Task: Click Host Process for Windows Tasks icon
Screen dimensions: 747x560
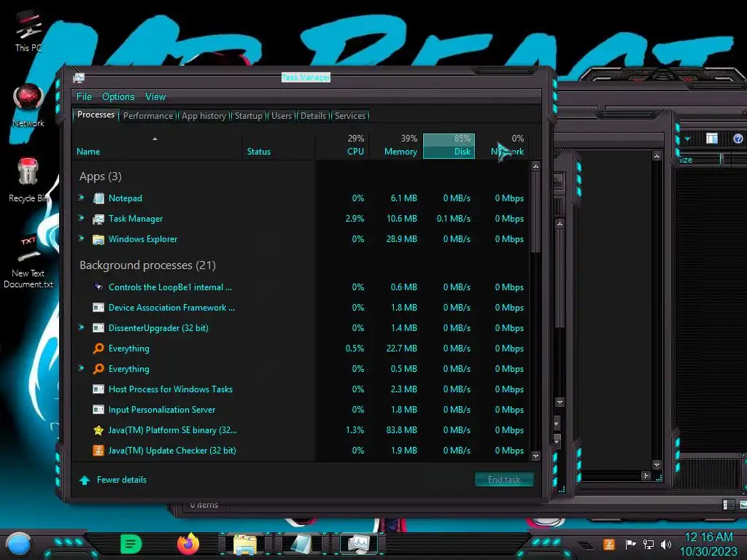Action: [98, 389]
